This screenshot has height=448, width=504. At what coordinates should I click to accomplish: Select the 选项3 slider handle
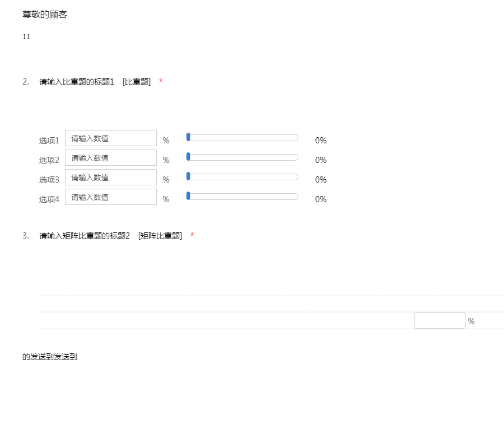point(188,176)
